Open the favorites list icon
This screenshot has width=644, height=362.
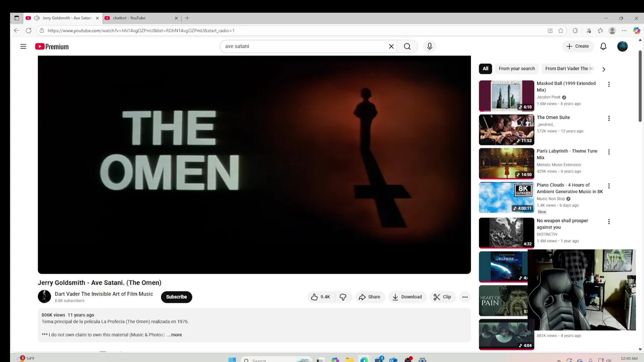tap(600, 31)
